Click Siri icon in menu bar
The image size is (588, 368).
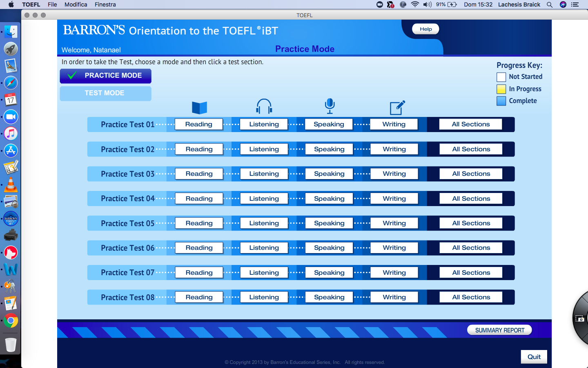pyautogui.click(x=563, y=4)
